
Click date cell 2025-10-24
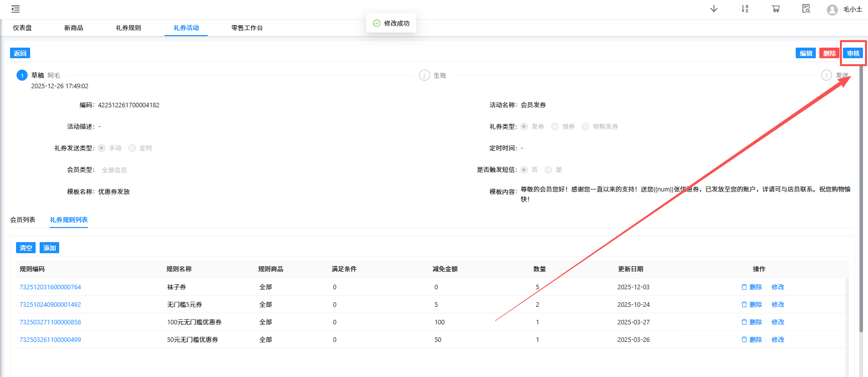tap(633, 305)
